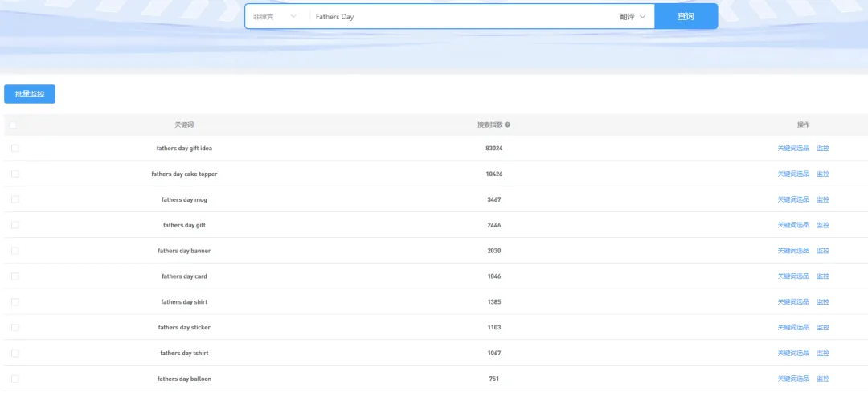Screen dimensions: 868x397
Task: Tick the checkbox for fathers day gift
Action: click(x=15, y=225)
